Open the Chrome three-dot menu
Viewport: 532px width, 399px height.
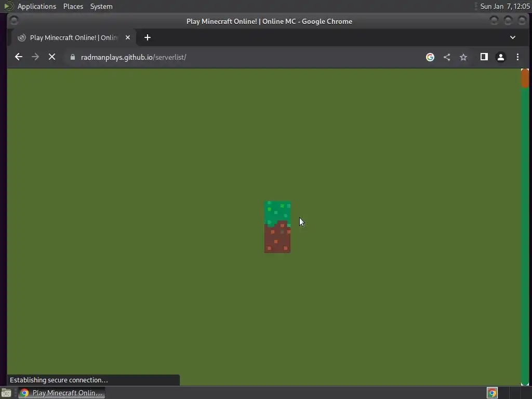click(517, 57)
